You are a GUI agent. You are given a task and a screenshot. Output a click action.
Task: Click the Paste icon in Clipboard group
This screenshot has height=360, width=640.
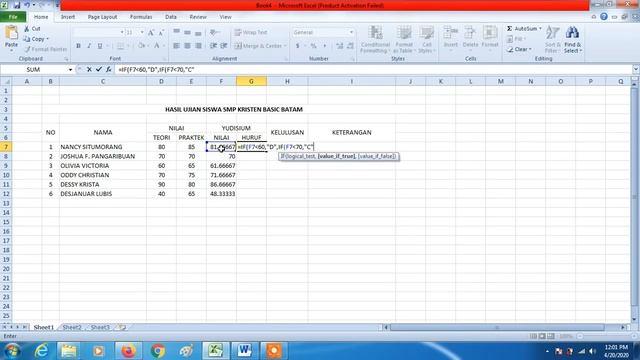pyautogui.click(x=11, y=33)
